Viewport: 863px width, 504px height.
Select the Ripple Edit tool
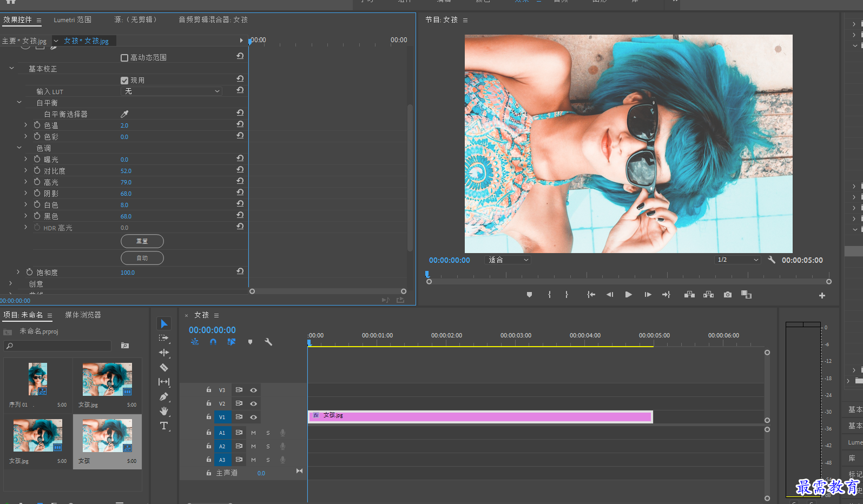click(164, 353)
